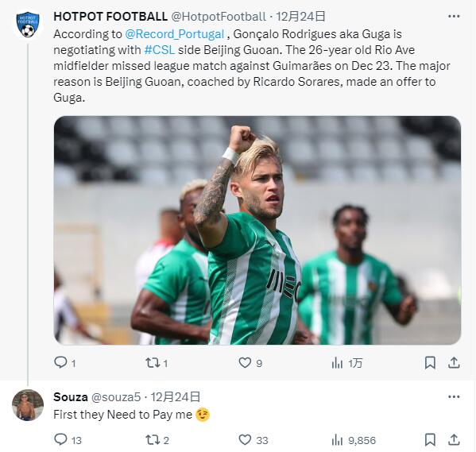Viewport: 476px width, 452px height.
Task: Open the #CSL hashtag
Action: click(160, 50)
